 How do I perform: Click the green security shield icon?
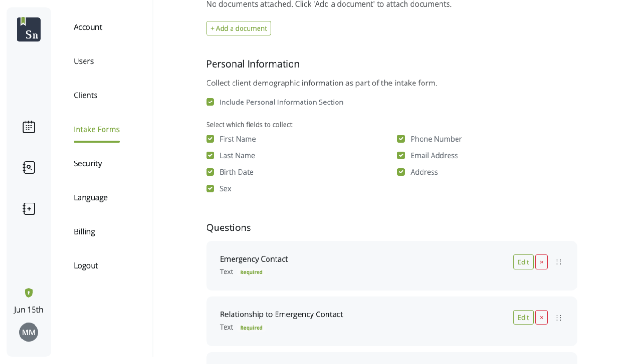(29, 293)
